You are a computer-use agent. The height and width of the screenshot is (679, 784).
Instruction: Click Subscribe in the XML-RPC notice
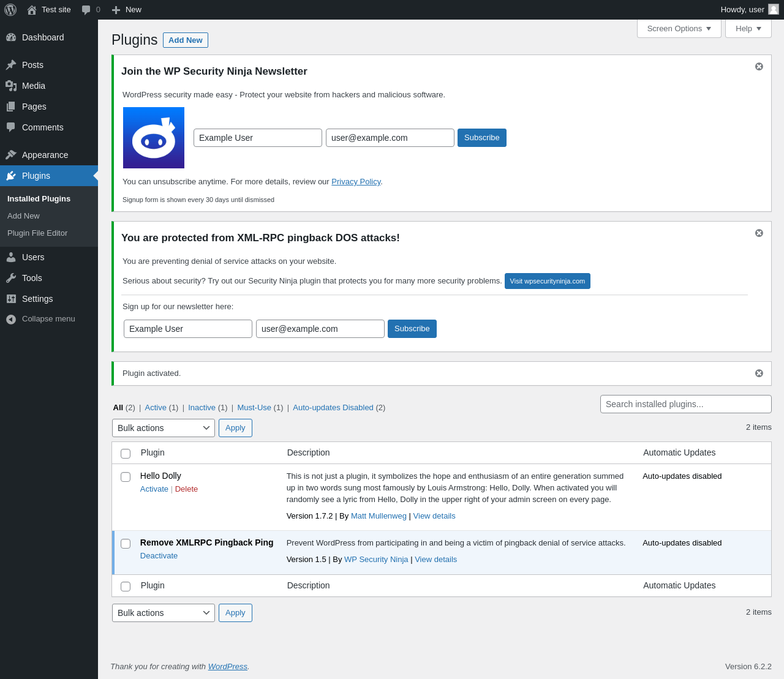[412, 329]
